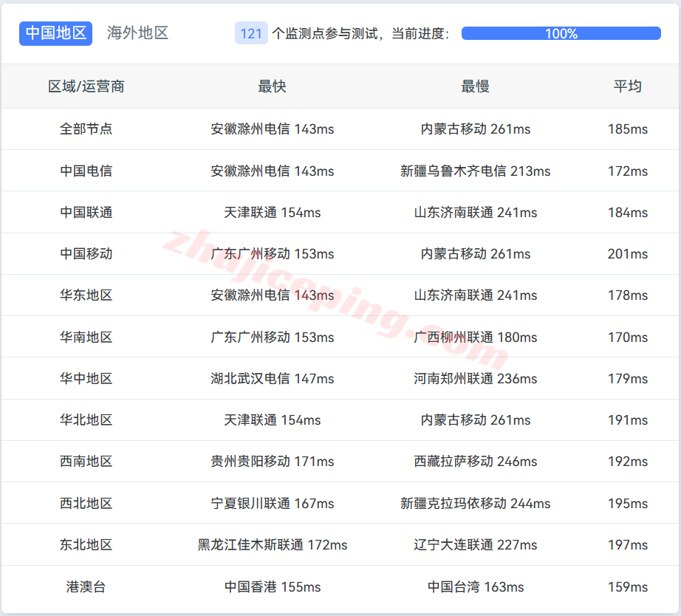The height and width of the screenshot is (616, 681).
Task: Click the 159ms average value
Action: pyautogui.click(x=628, y=587)
